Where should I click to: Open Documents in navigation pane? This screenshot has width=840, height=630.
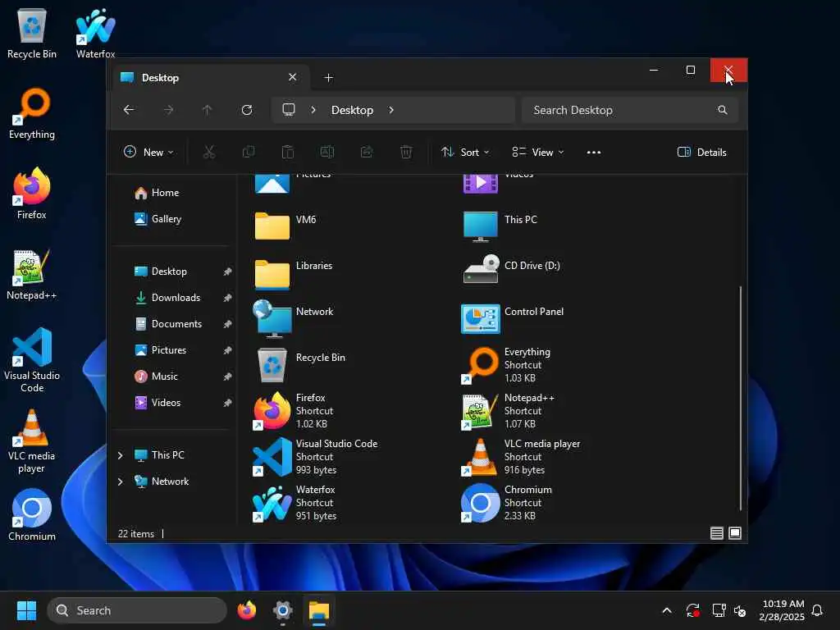coord(176,324)
